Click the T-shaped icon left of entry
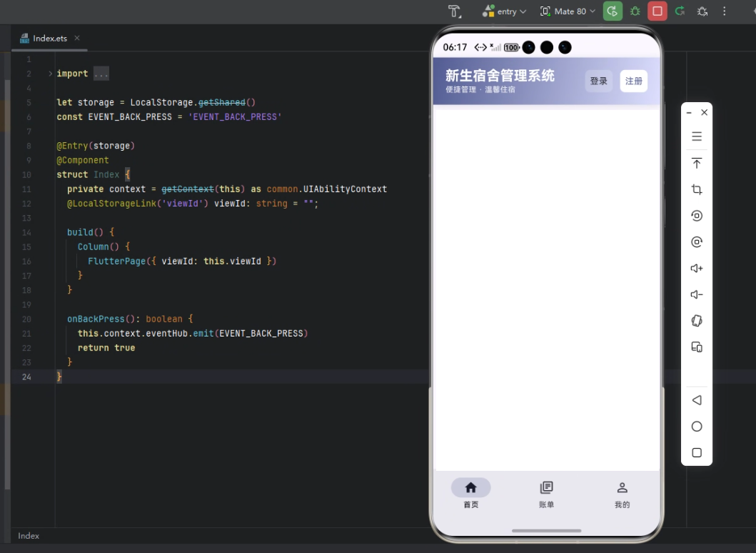This screenshot has height=553, width=756. [x=454, y=11]
